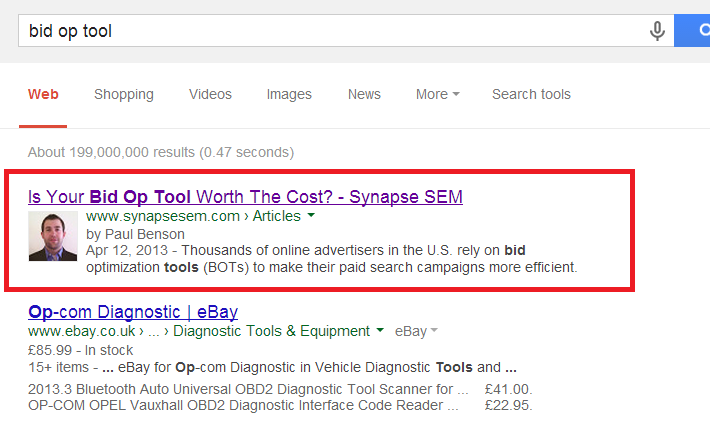The image size is (710, 428).
Task: Switch to the Shopping tab
Action: 124,94
